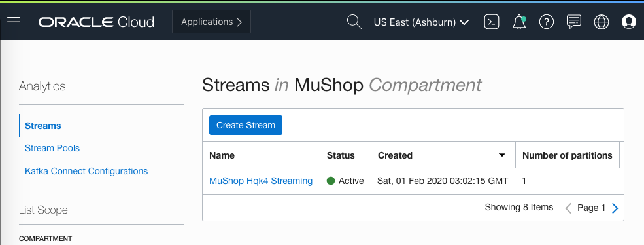644x245 pixels.
Task: Open Kafka Connect Configurations
Action: coord(86,171)
